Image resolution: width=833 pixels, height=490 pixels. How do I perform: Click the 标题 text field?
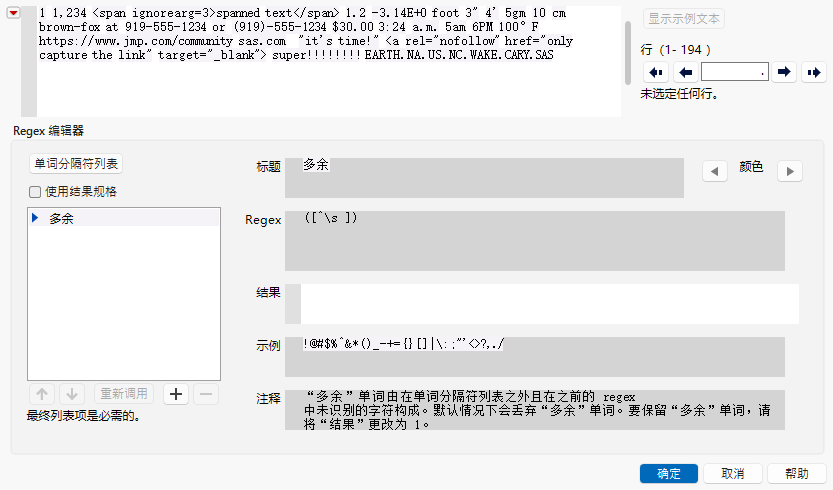tap(484, 178)
